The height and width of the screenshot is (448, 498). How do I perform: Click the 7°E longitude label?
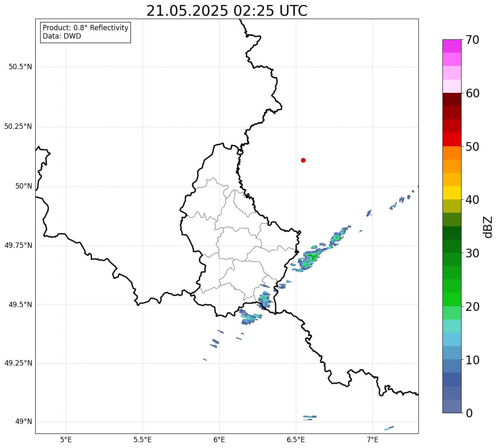(x=372, y=439)
